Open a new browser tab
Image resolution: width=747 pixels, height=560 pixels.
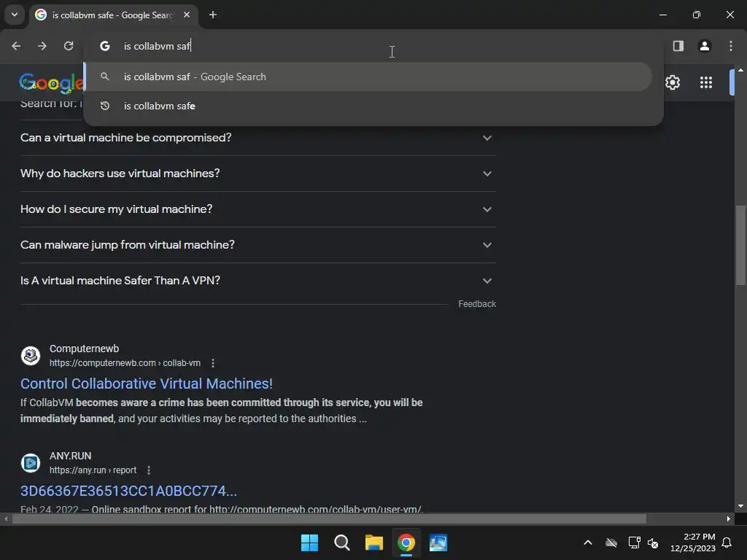coord(213,15)
